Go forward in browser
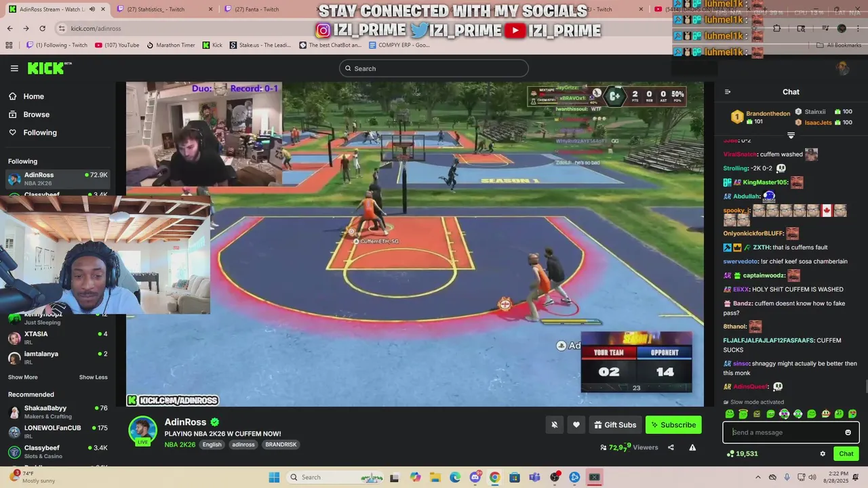The image size is (868, 488). pos(26,28)
